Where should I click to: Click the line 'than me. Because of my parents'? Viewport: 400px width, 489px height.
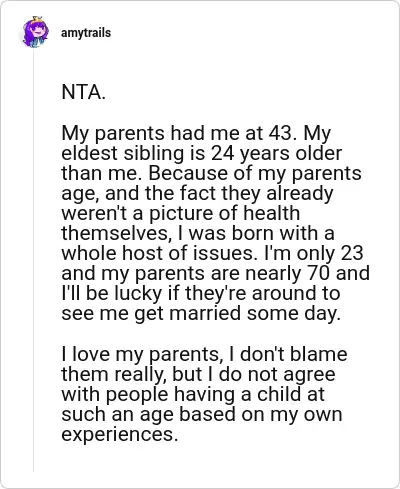click(x=211, y=173)
